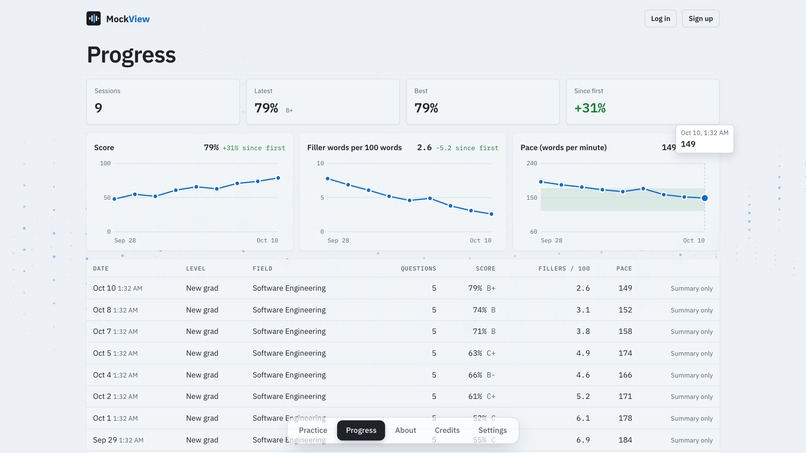The width and height of the screenshot is (806, 453).
Task: Select the Sessions count card
Action: point(163,101)
